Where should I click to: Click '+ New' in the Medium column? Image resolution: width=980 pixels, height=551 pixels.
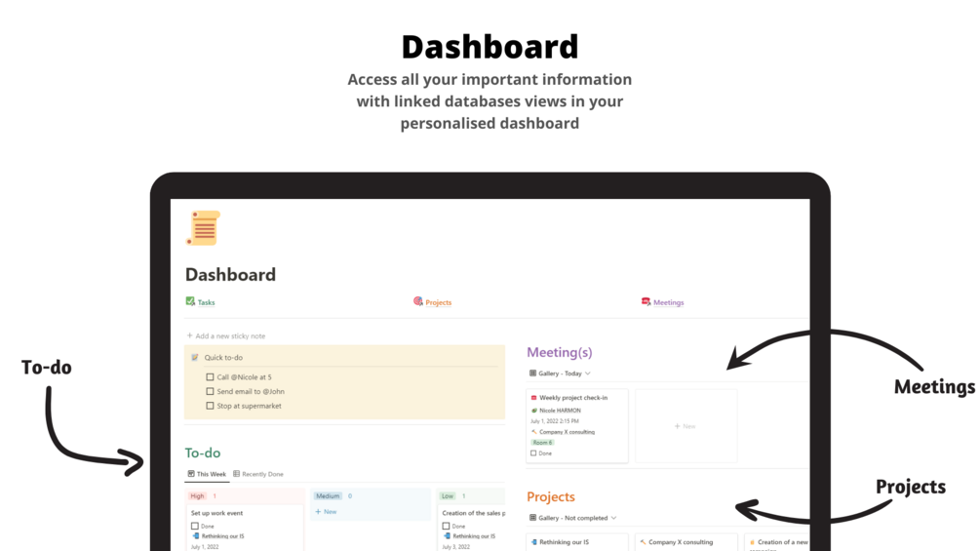click(327, 511)
